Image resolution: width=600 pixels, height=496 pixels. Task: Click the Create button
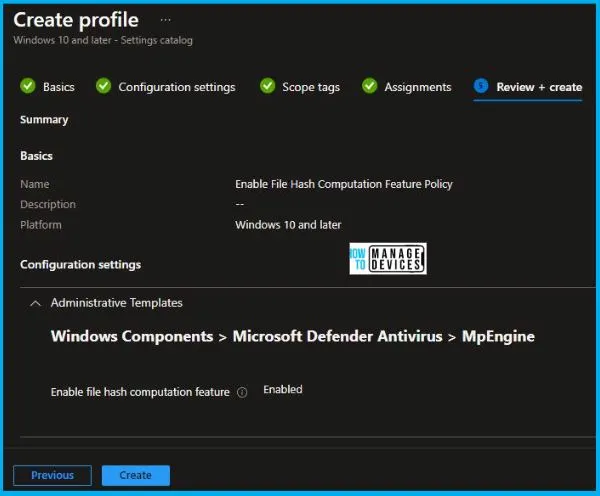click(136, 475)
